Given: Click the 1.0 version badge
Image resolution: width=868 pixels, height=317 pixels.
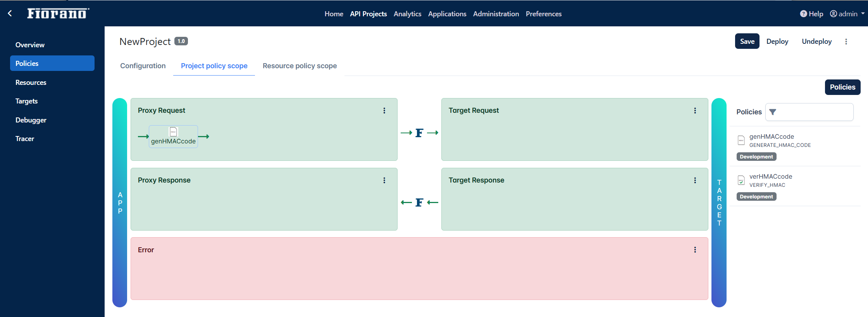Looking at the screenshot, I should (x=181, y=41).
